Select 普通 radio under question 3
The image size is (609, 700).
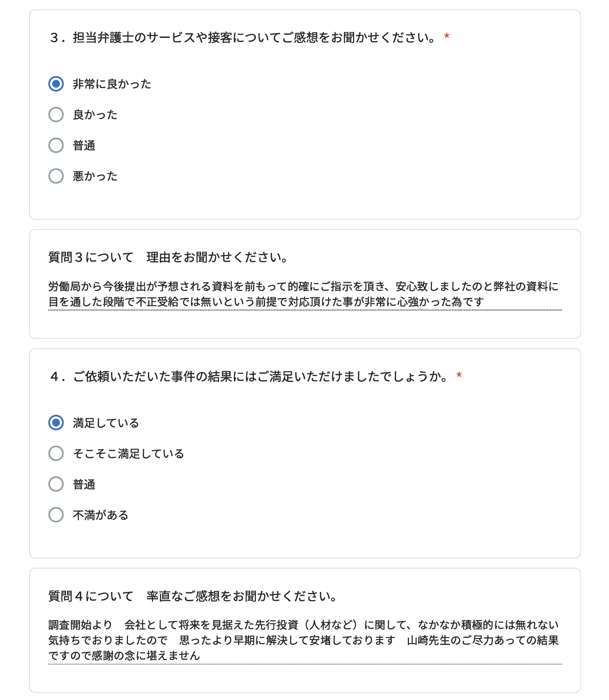pos(56,145)
